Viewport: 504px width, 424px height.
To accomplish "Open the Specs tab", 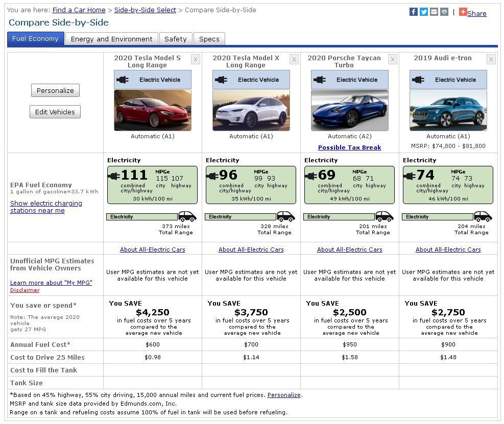I will point(209,39).
